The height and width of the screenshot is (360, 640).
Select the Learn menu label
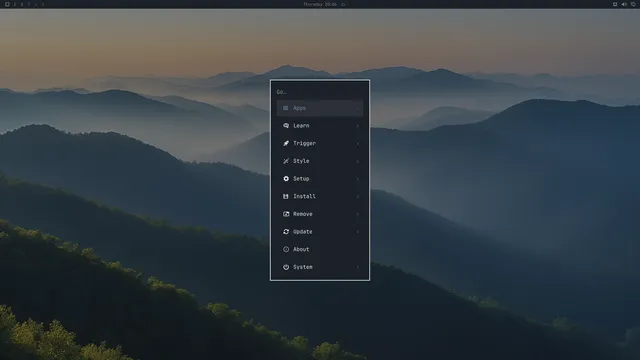[301, 126]
